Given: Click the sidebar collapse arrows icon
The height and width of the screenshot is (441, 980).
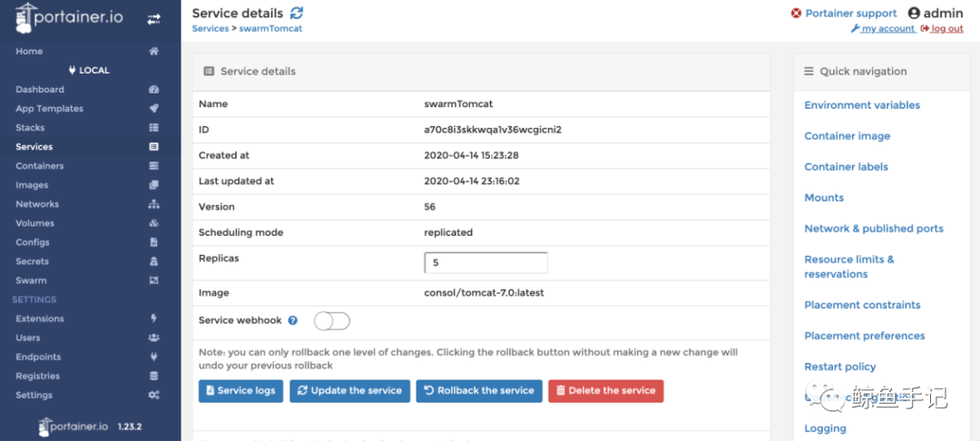Looking at the screenshot, I should (x=153, y=18).
